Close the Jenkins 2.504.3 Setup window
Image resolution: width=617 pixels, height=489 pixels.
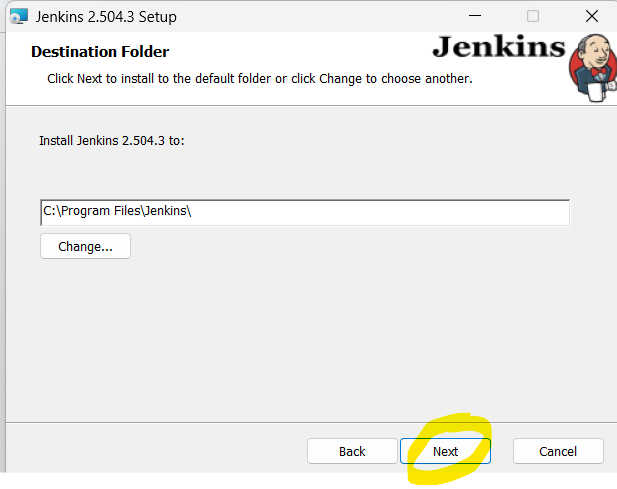click(x=592, y=16)
